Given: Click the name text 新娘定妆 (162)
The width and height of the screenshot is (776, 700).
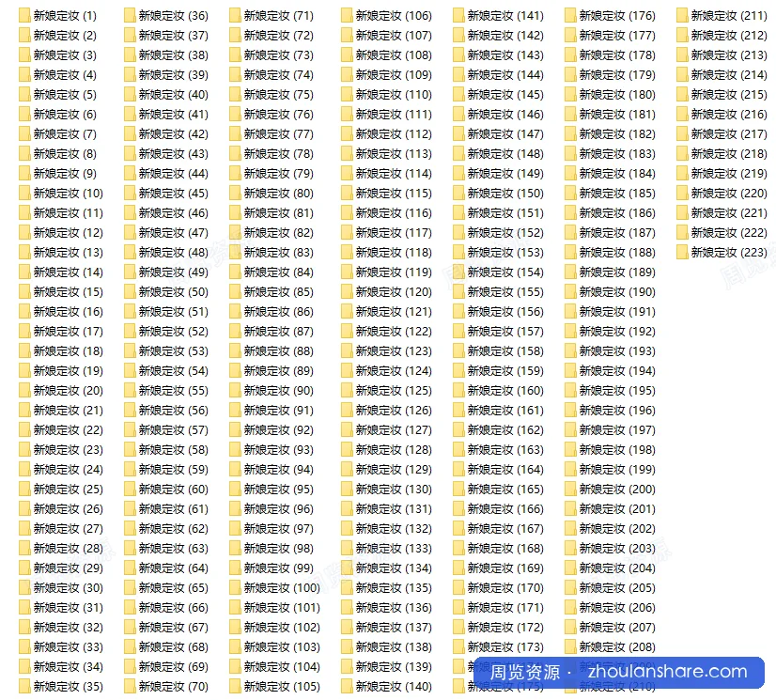Looking at the screenshot, I should (x=505, y=429).
